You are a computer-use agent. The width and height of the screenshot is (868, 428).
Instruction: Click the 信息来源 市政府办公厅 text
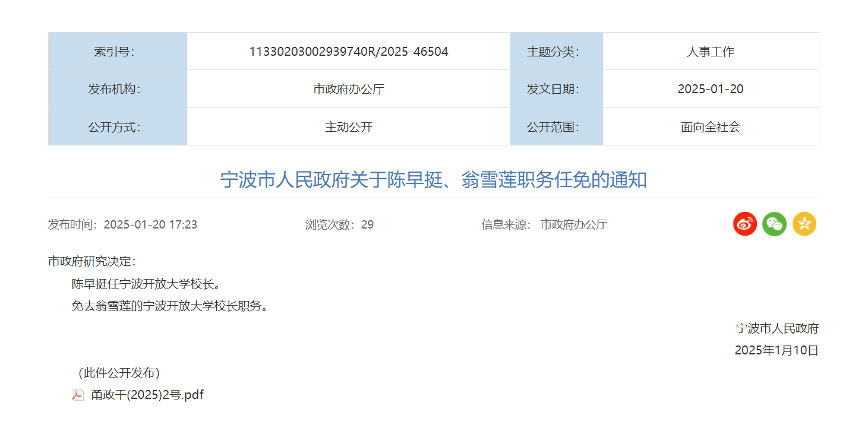click(x=544, y=224)
